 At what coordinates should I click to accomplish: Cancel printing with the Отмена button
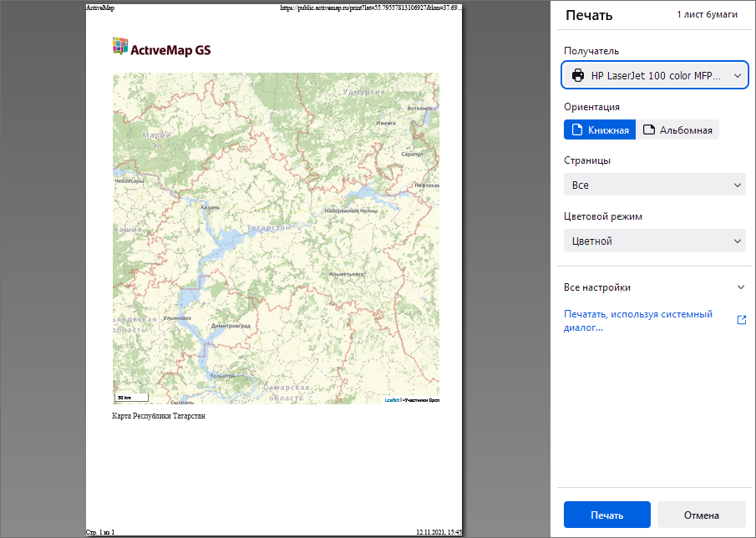700,515
